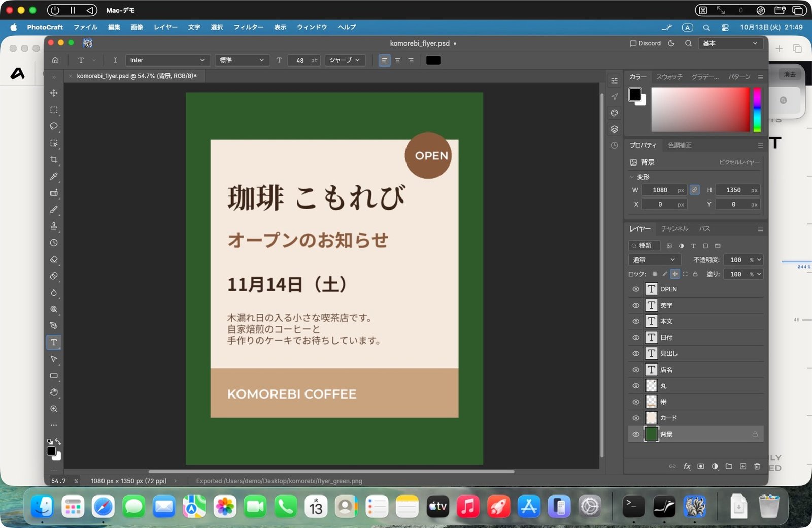Select the Hand tool
The height and width of the screenshot is (528, 812).
tap(54, 392)
